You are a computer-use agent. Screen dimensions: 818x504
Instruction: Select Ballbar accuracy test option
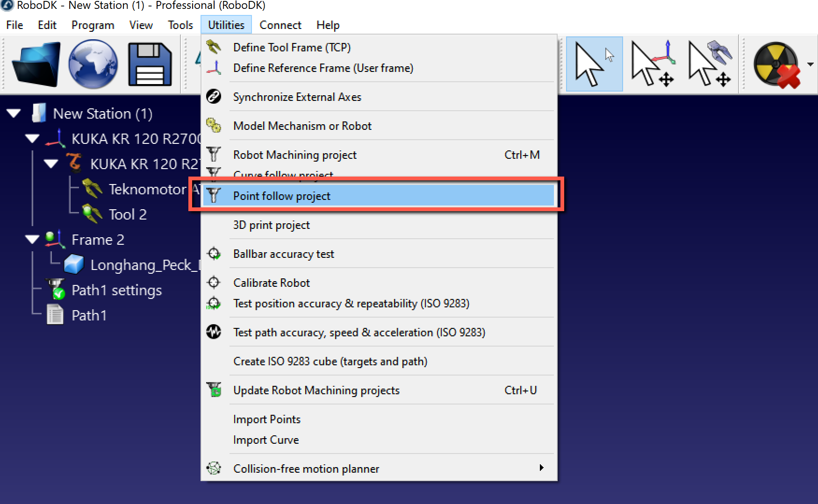[x=283, y=254]
